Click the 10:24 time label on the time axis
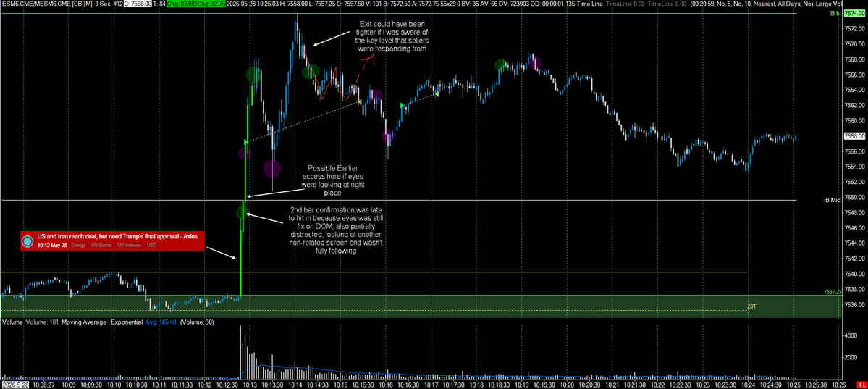868x389 pixels. coord(748,384)
